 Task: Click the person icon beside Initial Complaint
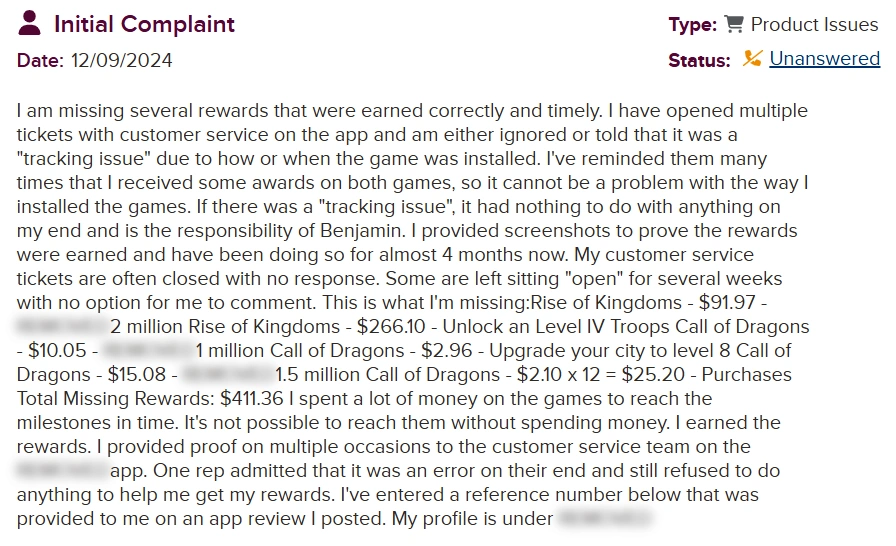click(x=31, y=23)
